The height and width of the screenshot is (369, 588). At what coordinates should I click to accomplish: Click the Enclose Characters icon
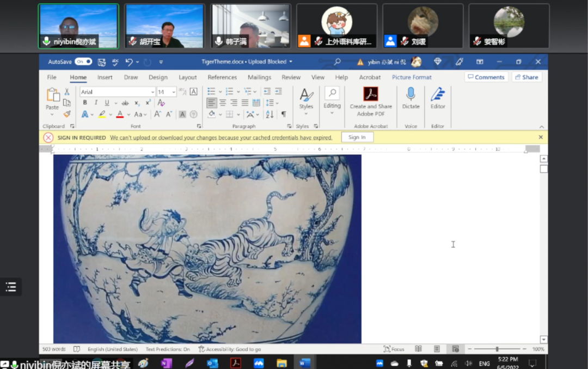pos(193,114)
